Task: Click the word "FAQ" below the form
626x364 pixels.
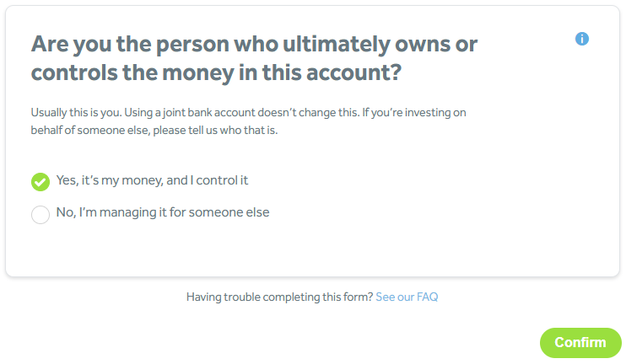Action: pos(428,297)
